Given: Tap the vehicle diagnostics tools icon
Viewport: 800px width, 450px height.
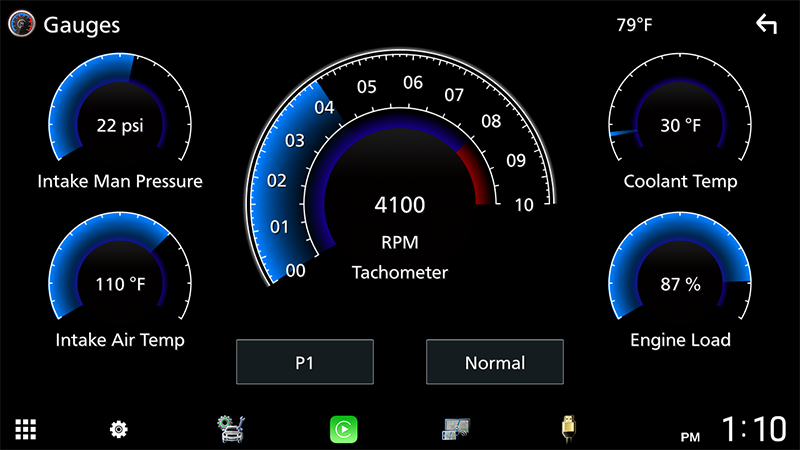Looking at the screenshot, I should (x=231, y=429).
